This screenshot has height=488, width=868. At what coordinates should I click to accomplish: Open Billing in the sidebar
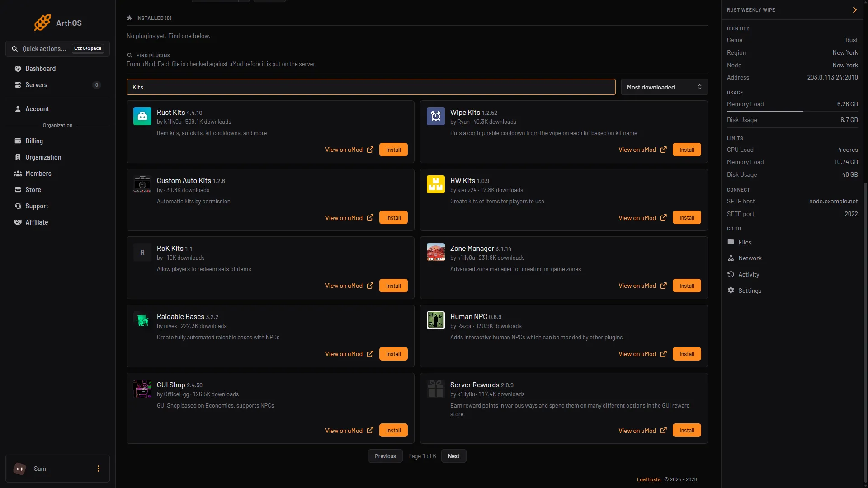click(57, 141)
